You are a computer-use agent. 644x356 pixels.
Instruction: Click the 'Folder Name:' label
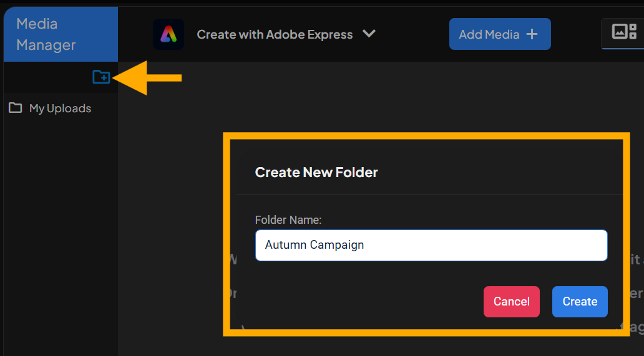coord(288,219)
